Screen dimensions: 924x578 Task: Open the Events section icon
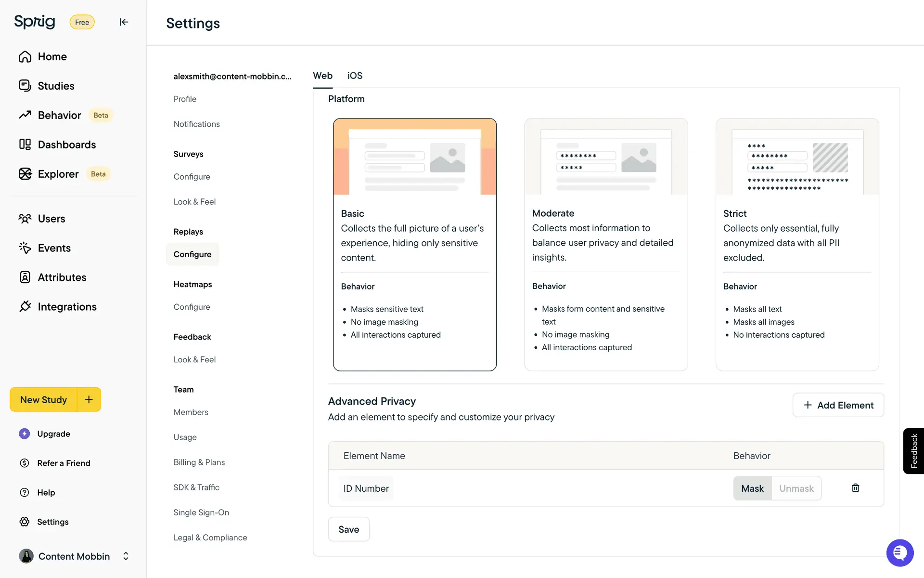tap(25, 248)
